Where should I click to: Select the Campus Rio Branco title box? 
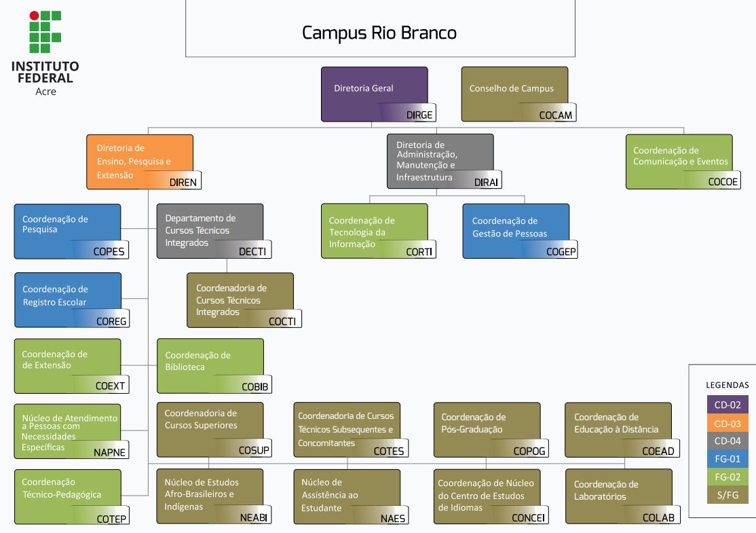point(380,33)
